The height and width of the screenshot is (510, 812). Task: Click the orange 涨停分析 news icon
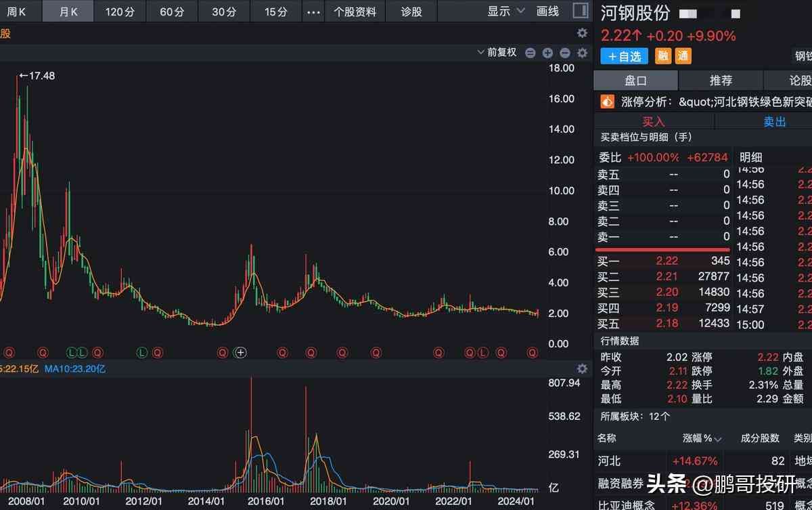607,102
